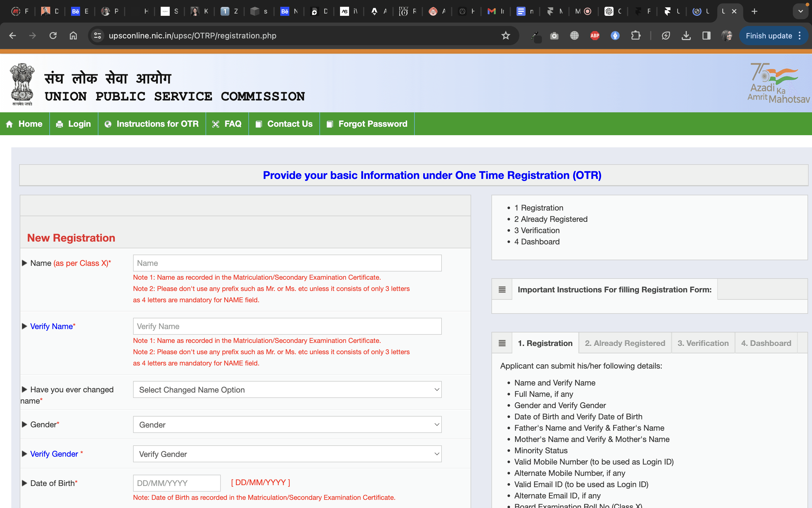
Task: Click the Azadi Ka Amrit Mahotsav logo
Action: pos(778,83)
